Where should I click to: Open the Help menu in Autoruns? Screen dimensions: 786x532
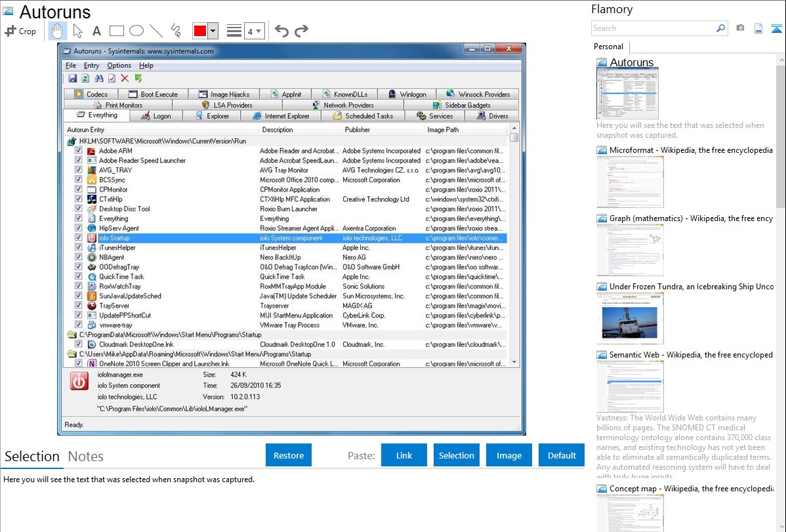(146, 66)
